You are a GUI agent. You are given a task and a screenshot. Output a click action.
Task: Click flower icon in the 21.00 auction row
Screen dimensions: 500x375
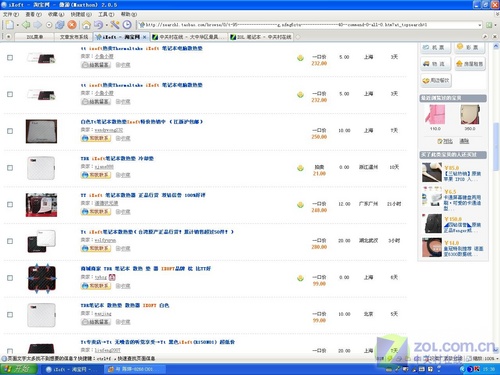click(x=300, y=168)
